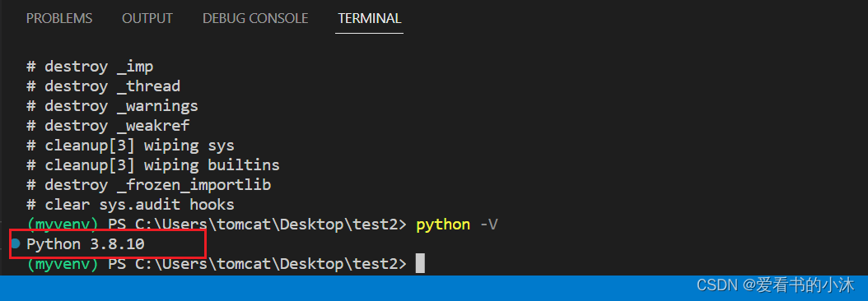Click the '# destroy _thread' line
The height and width of the screenshot is (301, 868).
104,86
